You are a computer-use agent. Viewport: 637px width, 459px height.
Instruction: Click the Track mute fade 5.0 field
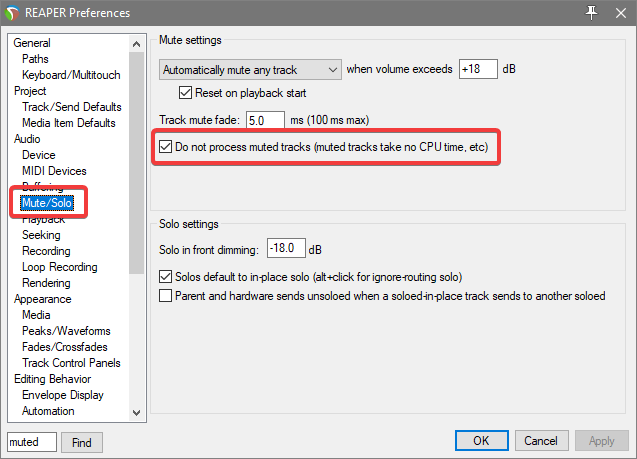pyautogui.click(x=265, y=120)
